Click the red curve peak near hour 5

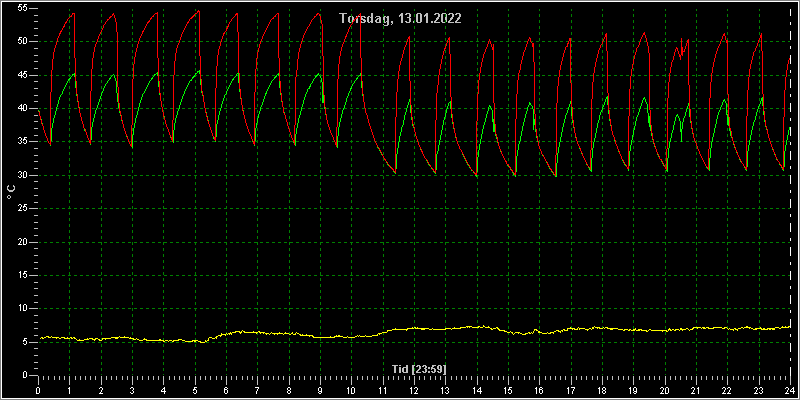pos(198,11)
